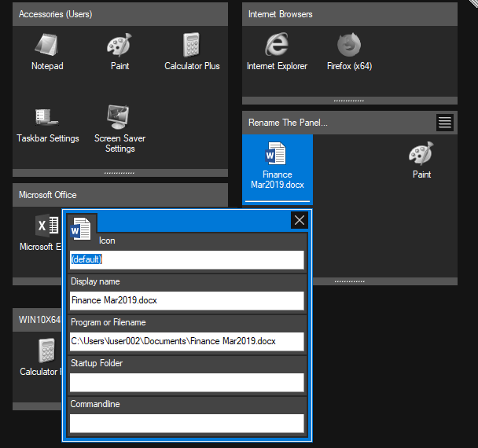Click the Commandline input field
The image size is (478, 448).
(x=186, y=423)
